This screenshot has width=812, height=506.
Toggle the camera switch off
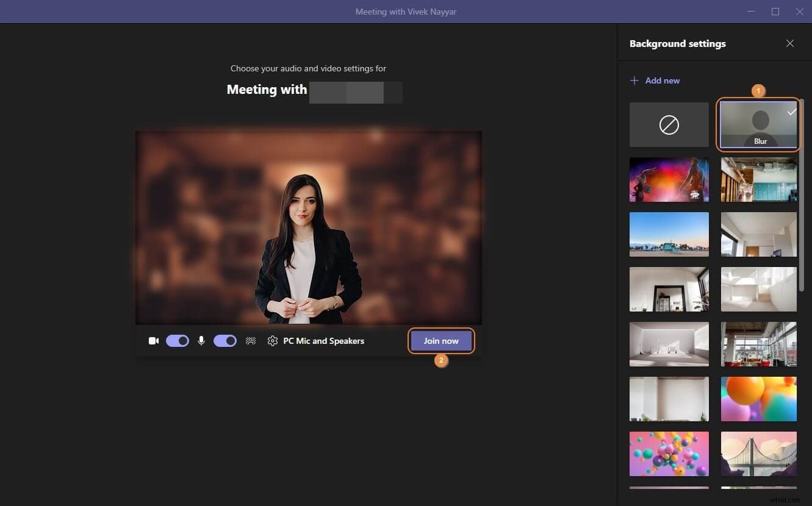[x=177, y=341]
